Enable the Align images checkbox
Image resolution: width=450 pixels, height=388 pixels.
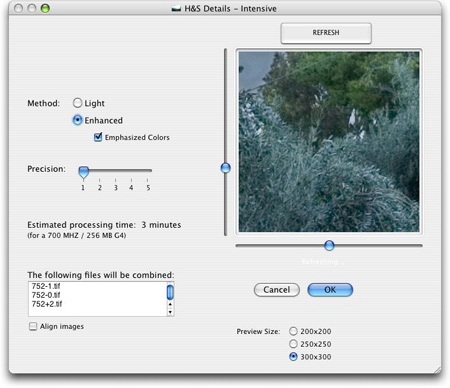coord(33,326)
